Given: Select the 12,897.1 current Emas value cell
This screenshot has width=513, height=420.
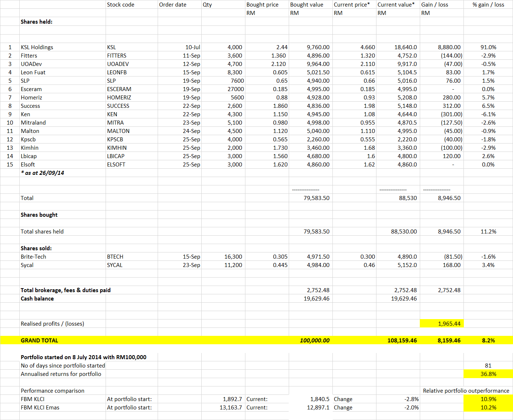Looking at the screenshot, I should coord(311,407).
